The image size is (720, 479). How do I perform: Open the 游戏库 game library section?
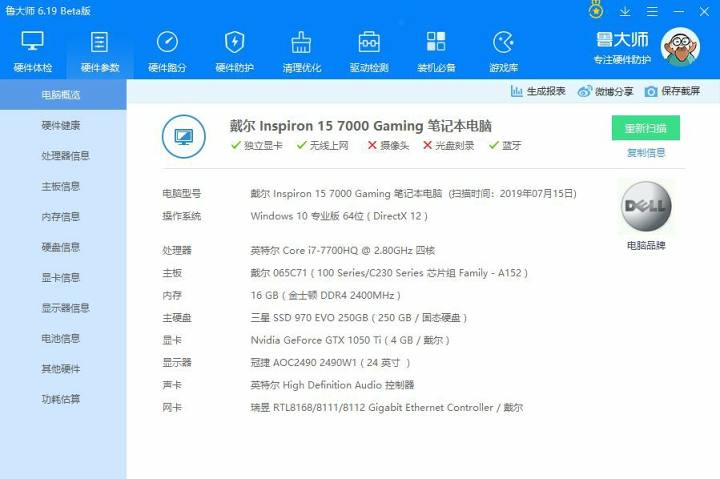coord(504,52)
